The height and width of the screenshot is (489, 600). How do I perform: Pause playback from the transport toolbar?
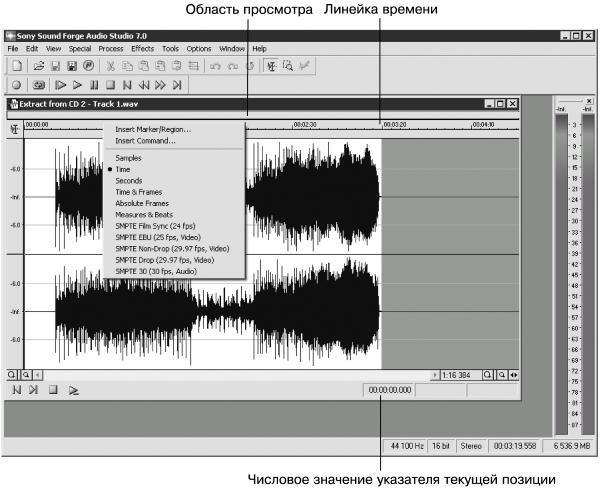tap(94, 85)
